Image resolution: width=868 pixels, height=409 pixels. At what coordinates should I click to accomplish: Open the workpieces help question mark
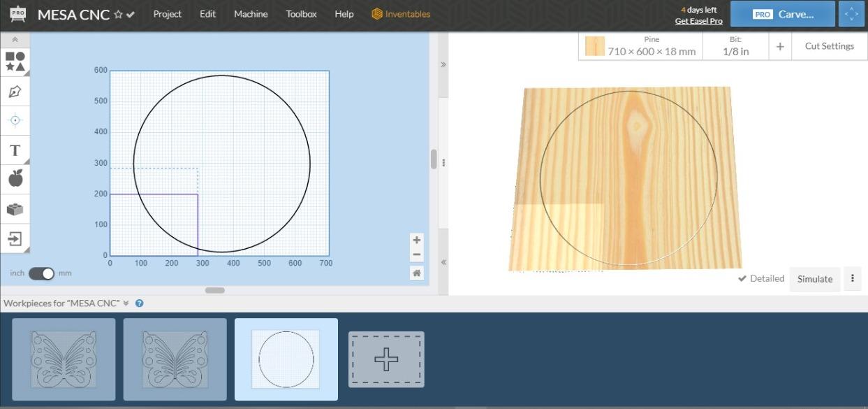tap(139, 303)
